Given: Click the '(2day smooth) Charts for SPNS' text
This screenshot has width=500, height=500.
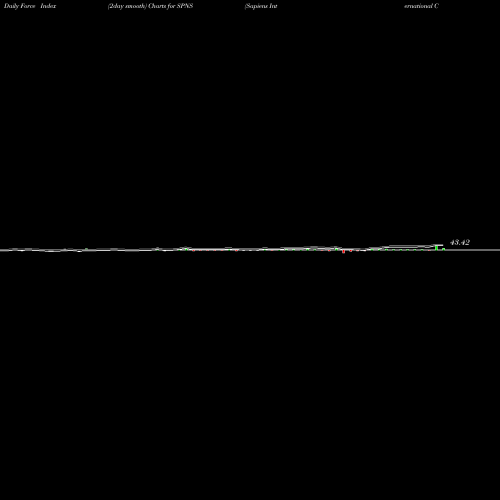Looking at the screenshot, I should [x=150, y=6].
